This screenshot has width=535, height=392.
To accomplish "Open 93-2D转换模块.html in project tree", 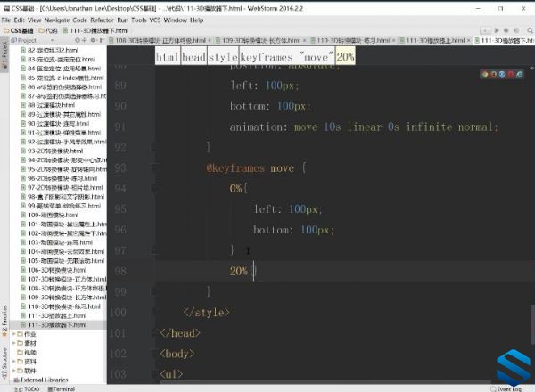I will (x=52, y=151).
